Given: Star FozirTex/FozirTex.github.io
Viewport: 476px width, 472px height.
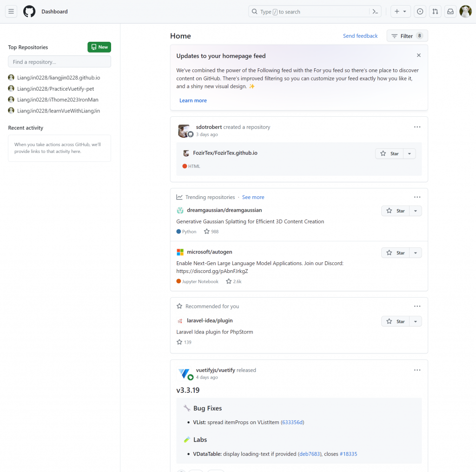Looking at the screenshot, I should point(390,153).
